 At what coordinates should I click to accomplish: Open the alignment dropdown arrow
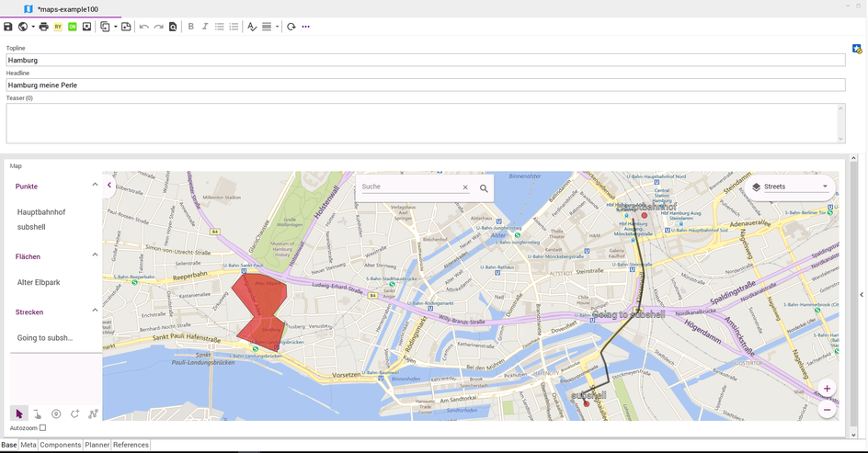tap(277, 27)
